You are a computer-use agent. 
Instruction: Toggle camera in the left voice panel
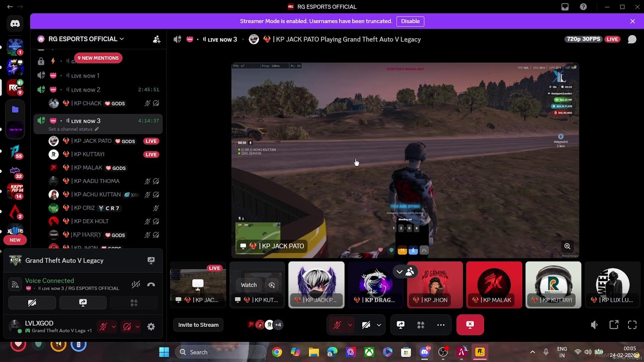32,303
